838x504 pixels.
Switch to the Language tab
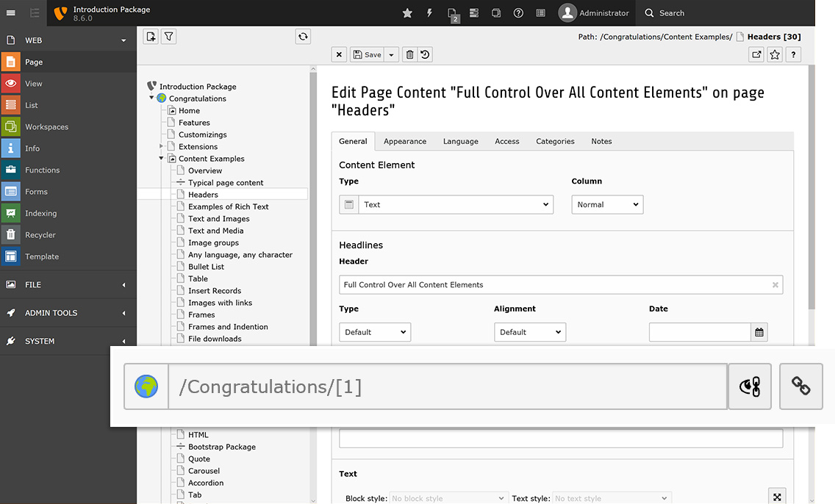(x=461, y=142)
